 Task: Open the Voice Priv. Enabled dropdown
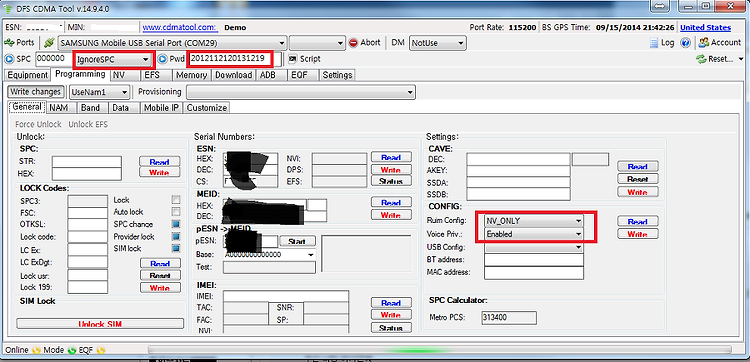[534, 234]
